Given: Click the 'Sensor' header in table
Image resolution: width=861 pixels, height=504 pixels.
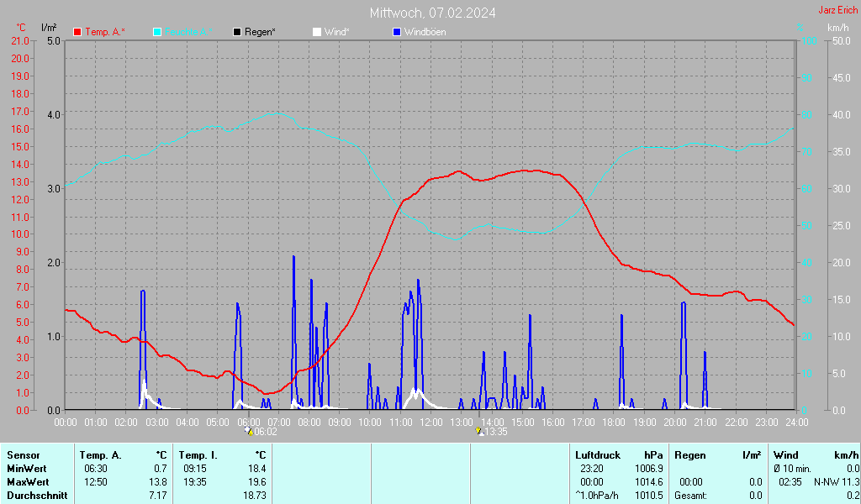Looking at the screenshot, I should [x=24, y=455].
